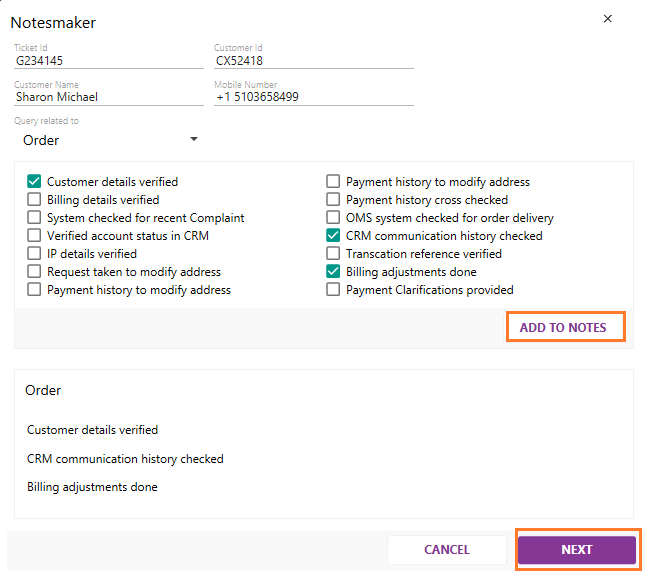The image size is (645, 573).
Task: Focus the Ticket Id field
Action: pos(109,61)
